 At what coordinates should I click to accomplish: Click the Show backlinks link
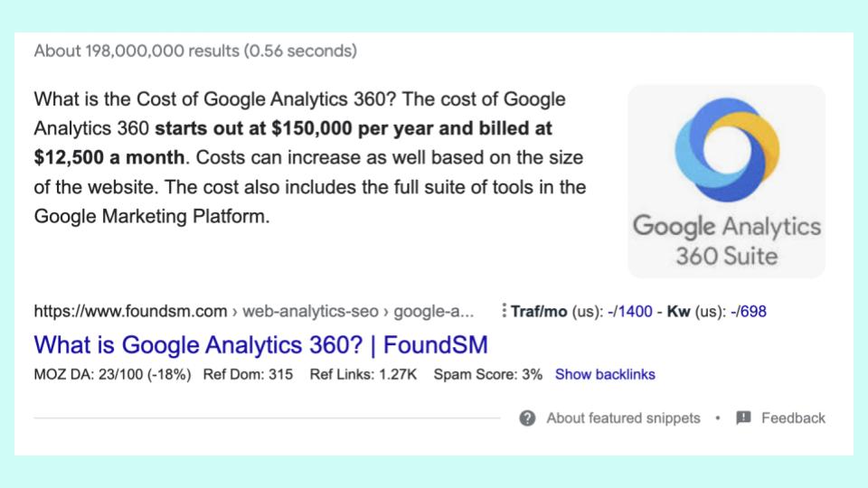tap(605, 374)
